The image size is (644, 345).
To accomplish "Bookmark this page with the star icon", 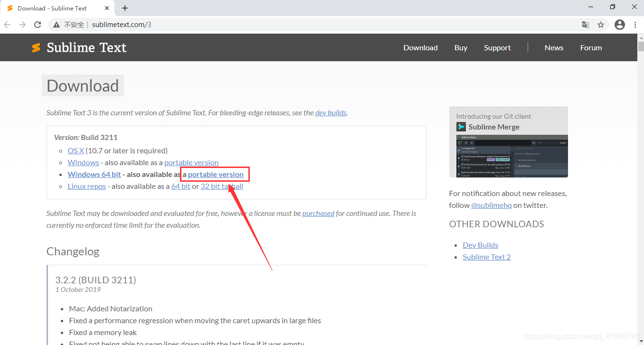I will (x=601, y=25).
